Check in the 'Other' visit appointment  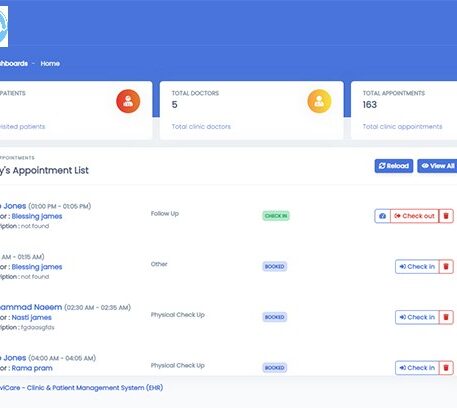[x=417, y=267]
